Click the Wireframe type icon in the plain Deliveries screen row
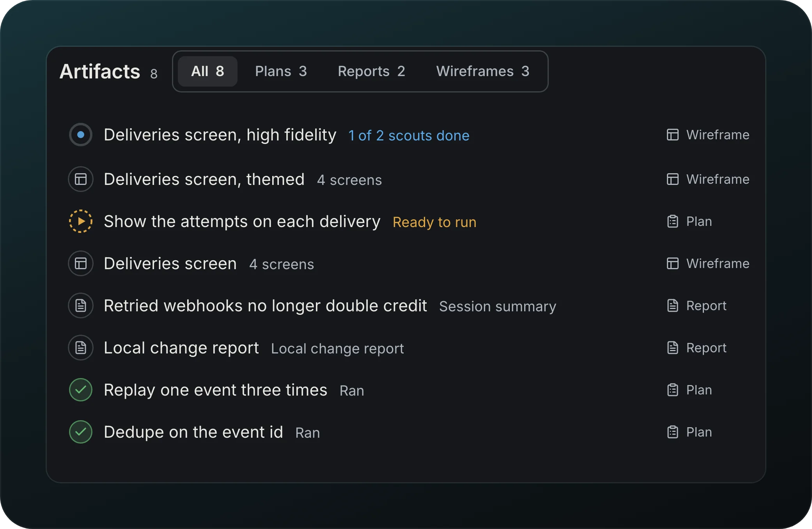812x529 pixels. point(673,263)
